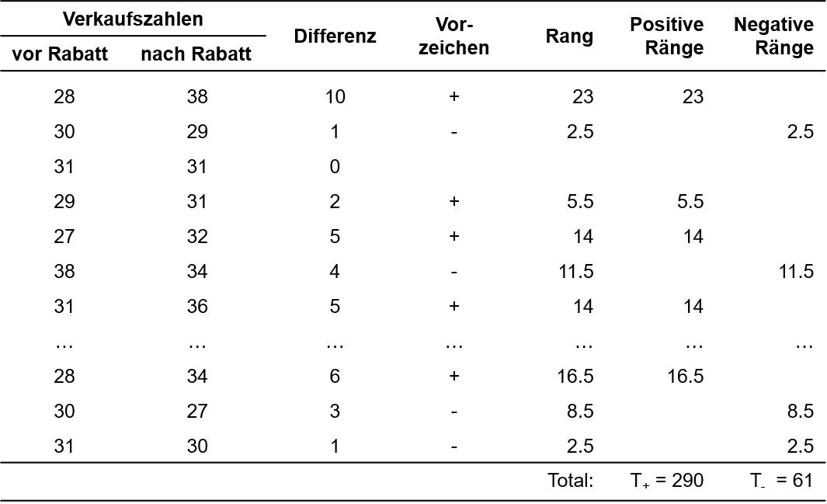Select the positive rank 5.5
827x504 pixels.
(690, 201)
